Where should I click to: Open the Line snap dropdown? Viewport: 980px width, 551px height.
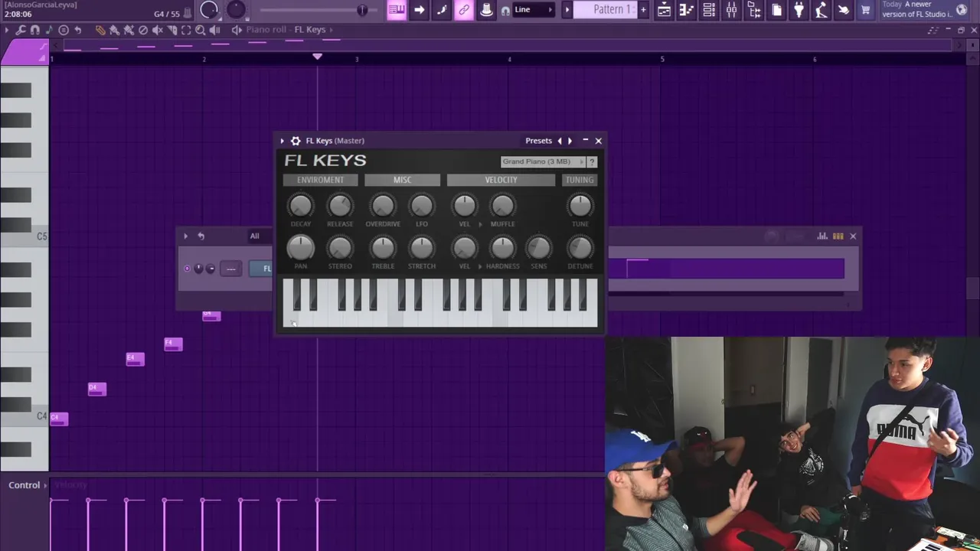coord(534,10)
